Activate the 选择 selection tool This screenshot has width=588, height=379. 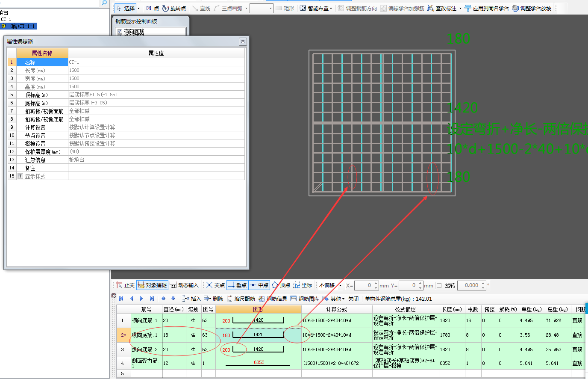pos(126,8)
